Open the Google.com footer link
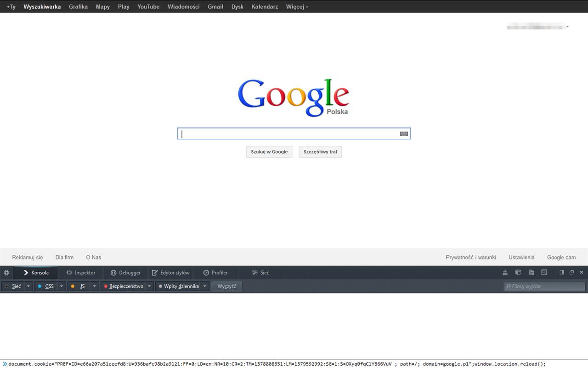The image size is (588, 368). coord(561,257)
